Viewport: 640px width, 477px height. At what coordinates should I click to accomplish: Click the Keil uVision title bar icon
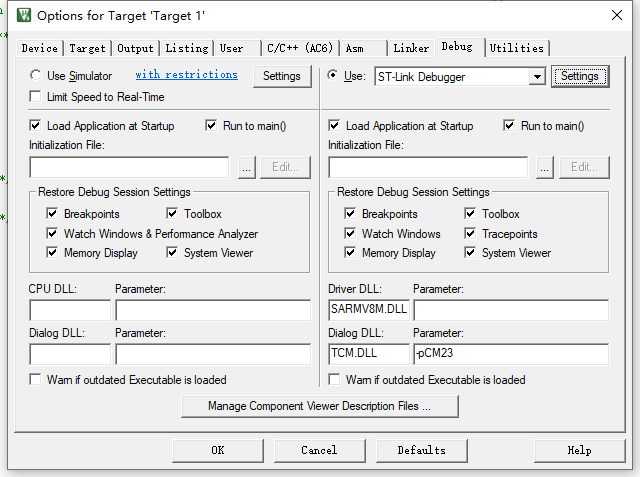coord(20,15)
